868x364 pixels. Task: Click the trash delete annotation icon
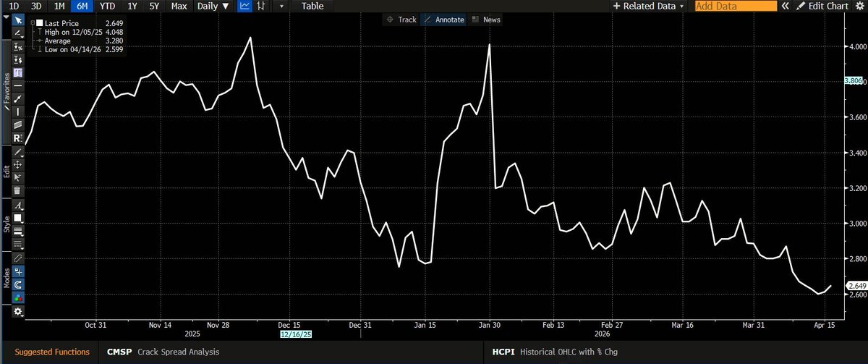[x=18, y=190]
